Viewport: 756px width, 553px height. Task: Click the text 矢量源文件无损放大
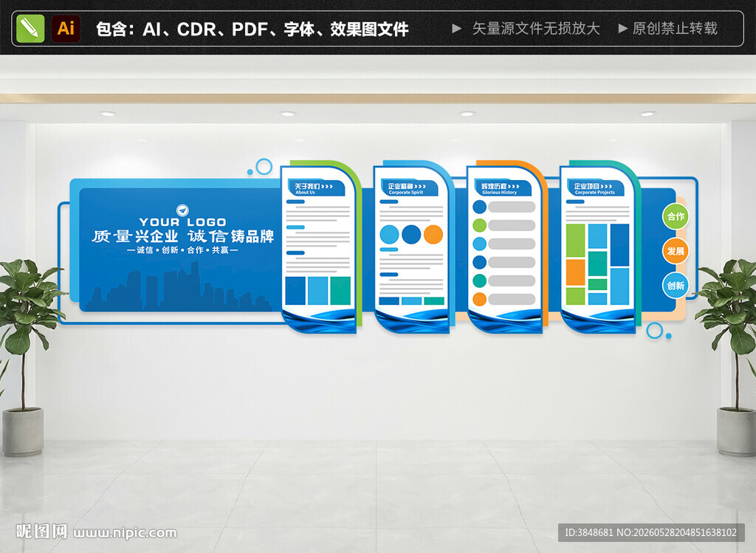point(536,29)
